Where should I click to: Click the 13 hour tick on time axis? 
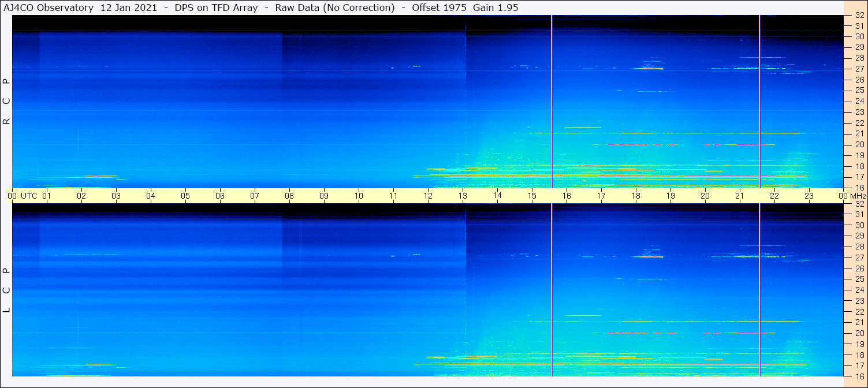(x=463, y=196)
